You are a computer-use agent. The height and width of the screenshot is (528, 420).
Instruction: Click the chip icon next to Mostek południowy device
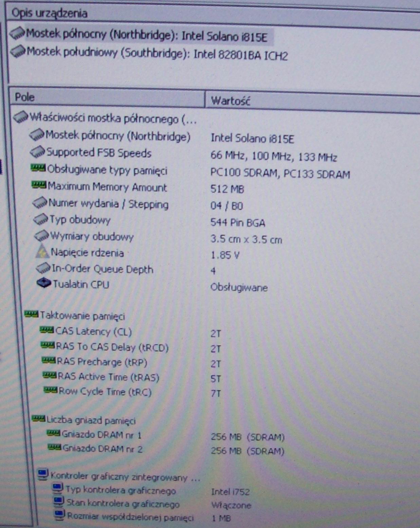18,52
